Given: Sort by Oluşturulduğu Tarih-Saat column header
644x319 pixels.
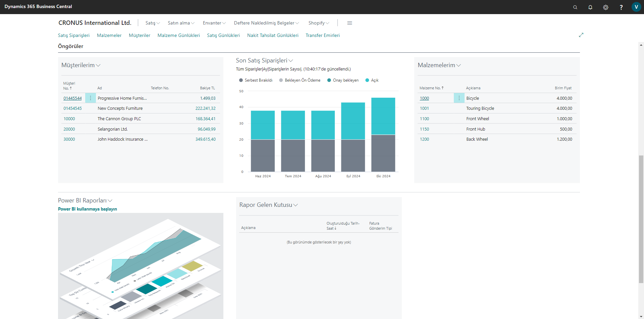Looking at the screenshot, I should [x=343, y=226].
